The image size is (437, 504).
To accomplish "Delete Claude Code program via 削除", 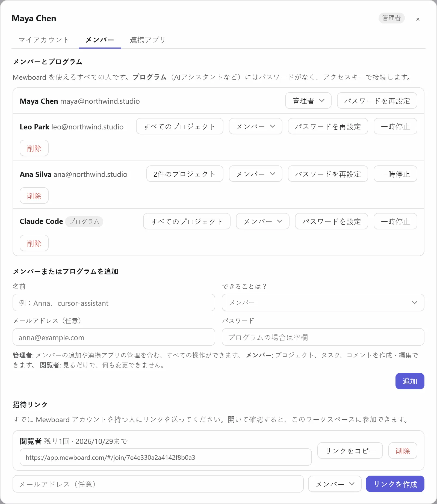I will [34, 243].
